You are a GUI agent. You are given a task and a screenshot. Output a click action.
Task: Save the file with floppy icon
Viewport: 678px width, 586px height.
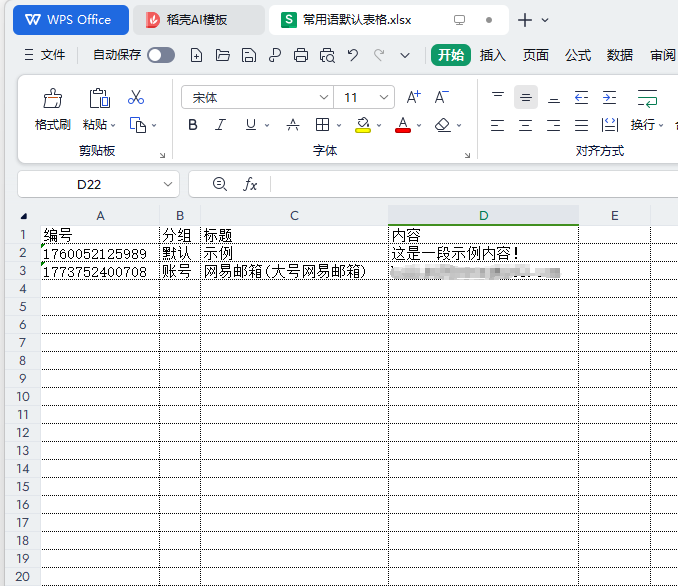pos(249,55)
